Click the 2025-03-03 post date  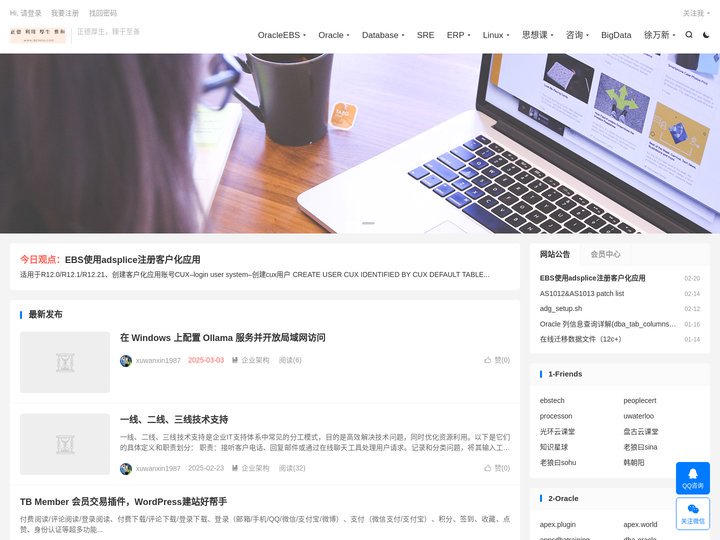coord(206,360)
